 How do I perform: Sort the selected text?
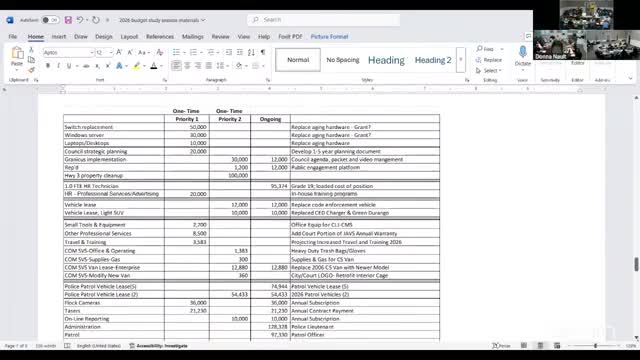click(251, 52)
